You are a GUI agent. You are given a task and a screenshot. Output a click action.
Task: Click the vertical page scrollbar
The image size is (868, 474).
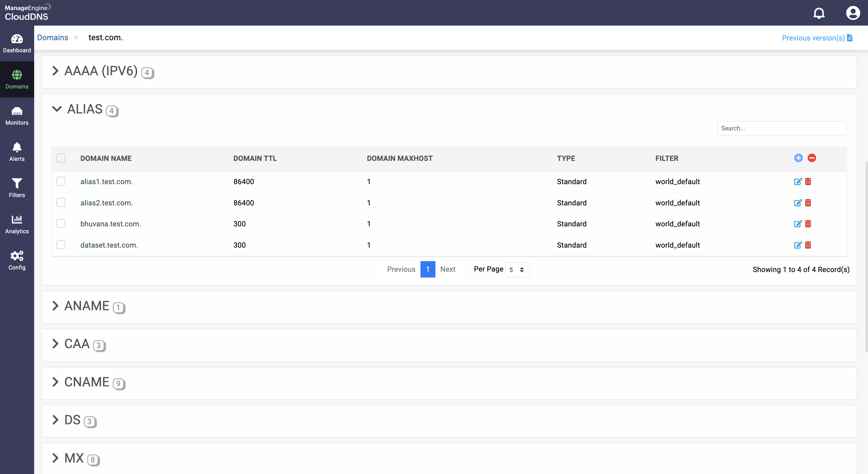click(x=866, y=256)
